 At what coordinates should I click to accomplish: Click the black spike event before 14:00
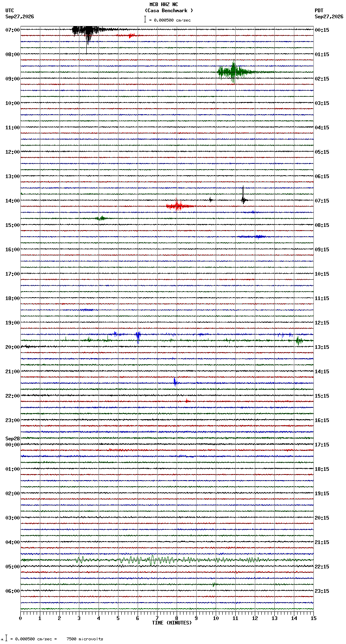tap(243, 196)
